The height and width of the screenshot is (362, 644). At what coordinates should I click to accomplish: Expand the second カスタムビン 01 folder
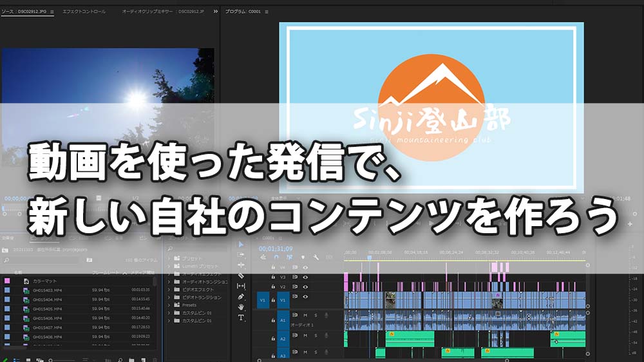[x=169, y=321]
